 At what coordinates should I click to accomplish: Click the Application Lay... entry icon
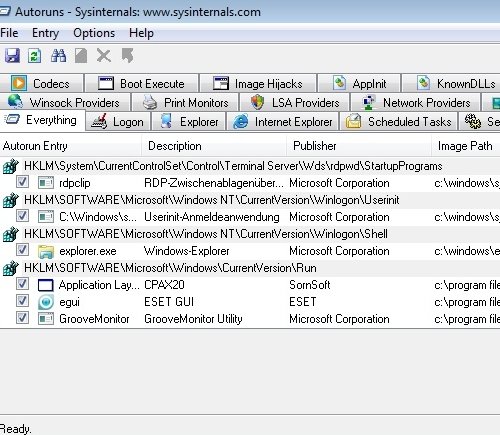46,285
